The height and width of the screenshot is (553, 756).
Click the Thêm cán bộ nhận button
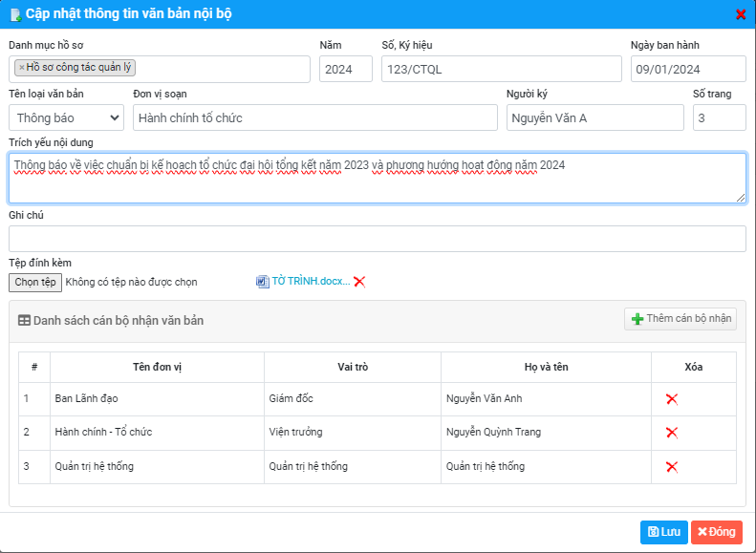680,319
